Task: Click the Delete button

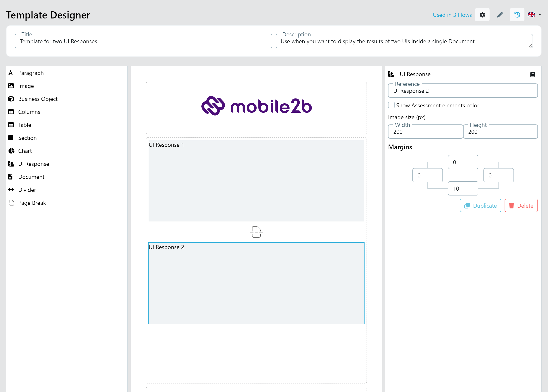Action: pos(521,206)
